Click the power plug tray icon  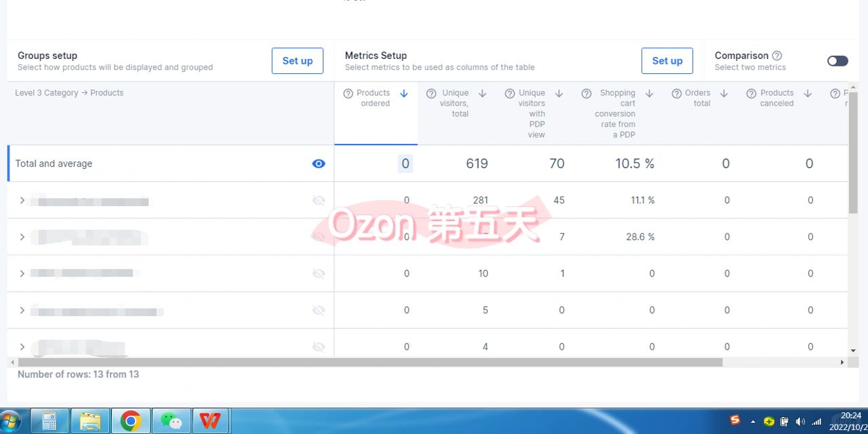[785, 421]
